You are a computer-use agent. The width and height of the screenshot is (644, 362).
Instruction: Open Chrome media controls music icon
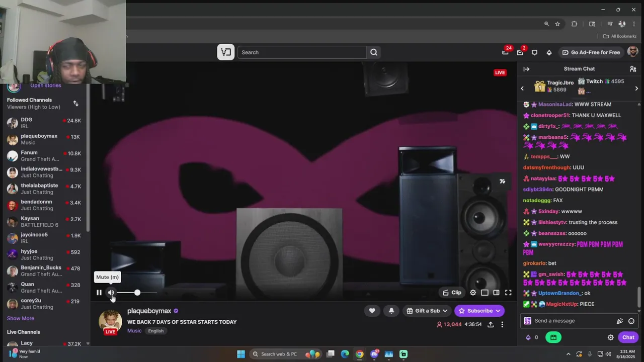[610, 24]
